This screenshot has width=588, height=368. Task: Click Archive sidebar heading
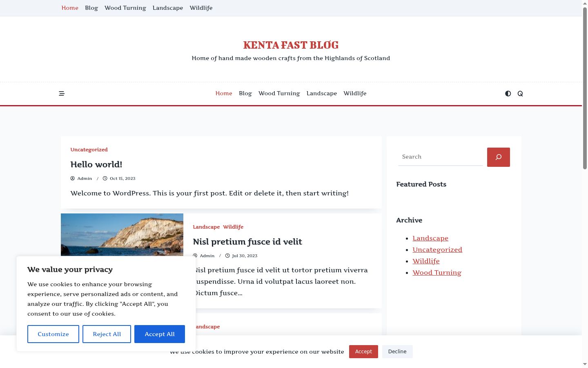tap(409, 220)
